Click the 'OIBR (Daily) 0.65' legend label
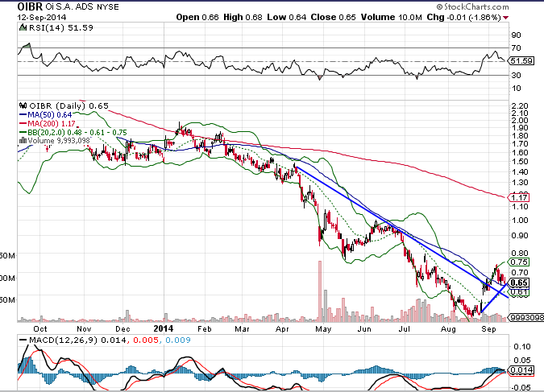This screenshot has height=392, width=544. pos(69,105)
